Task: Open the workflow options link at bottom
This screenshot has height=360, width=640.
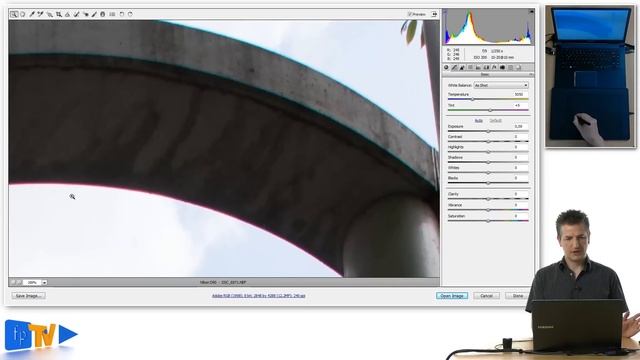Action: coord(258,296)
